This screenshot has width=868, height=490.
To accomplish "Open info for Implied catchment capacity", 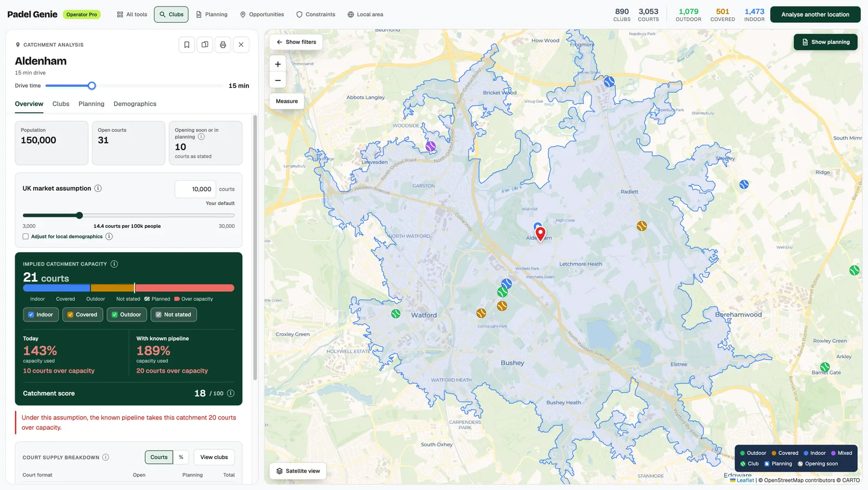I will [x=114, y=264].
